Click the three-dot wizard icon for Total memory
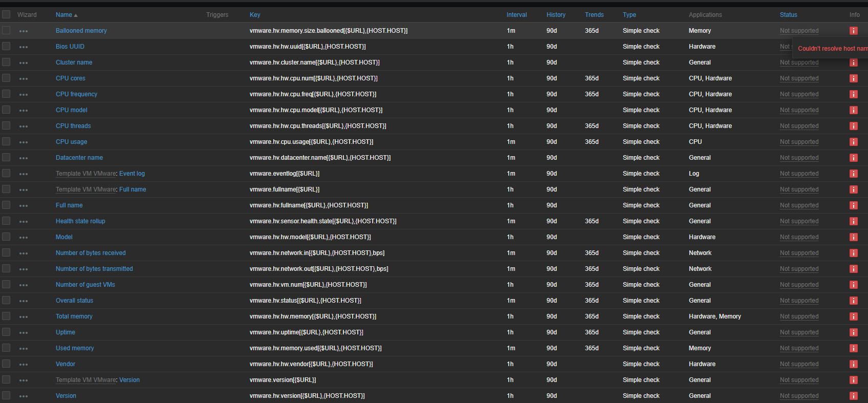Image resolution: width=868 pixels, height=403 pixels. 24,317
